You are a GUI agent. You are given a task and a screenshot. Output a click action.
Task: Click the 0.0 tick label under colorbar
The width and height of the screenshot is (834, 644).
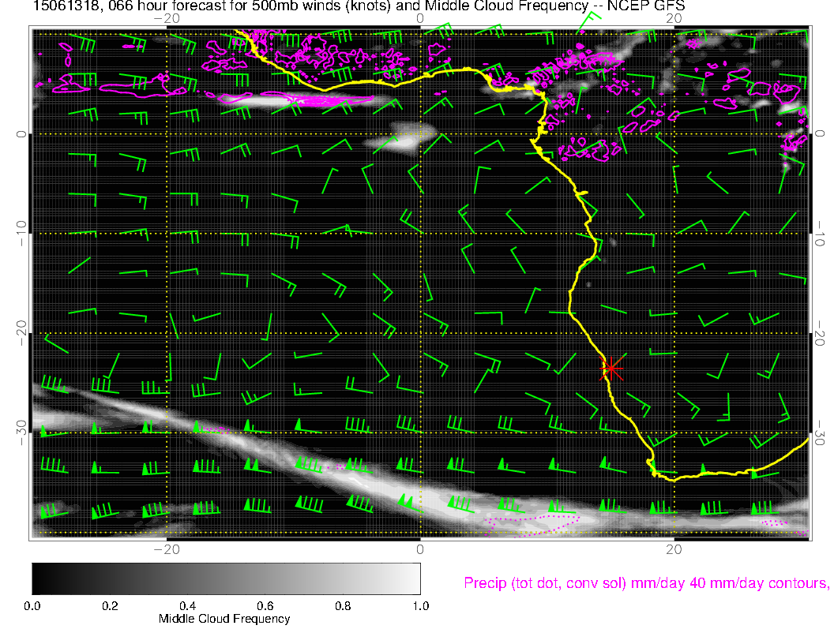coord(32,606)
